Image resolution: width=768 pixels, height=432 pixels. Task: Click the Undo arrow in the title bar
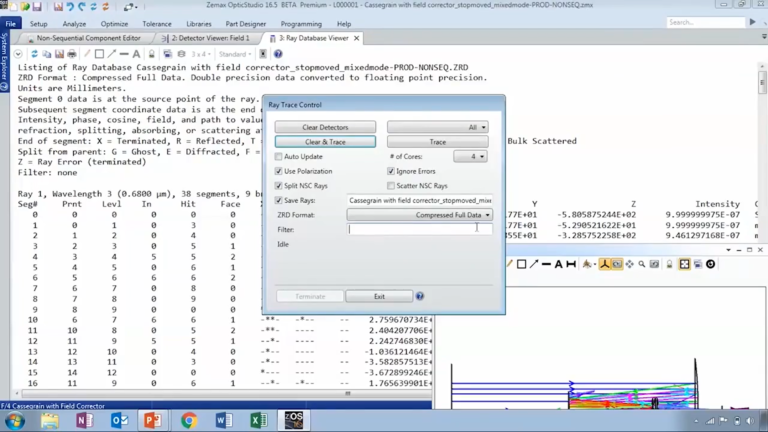tap(70, 6)
